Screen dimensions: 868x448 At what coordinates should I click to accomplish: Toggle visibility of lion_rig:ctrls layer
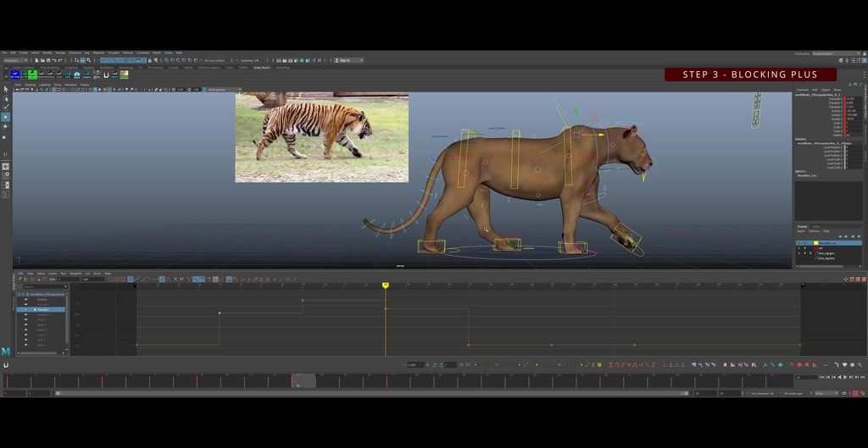tap(798, 258)
